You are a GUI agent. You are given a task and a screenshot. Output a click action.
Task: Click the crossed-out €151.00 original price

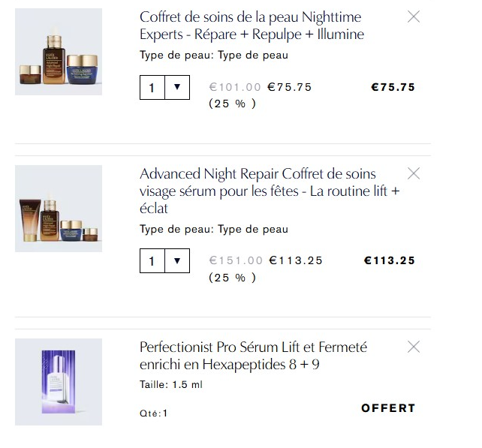235,260
